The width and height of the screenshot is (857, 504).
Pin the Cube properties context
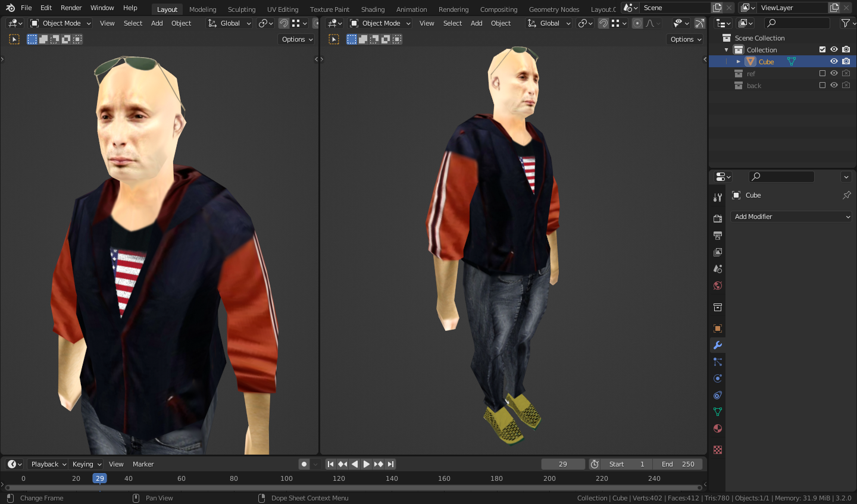click(x=847, y=195)
